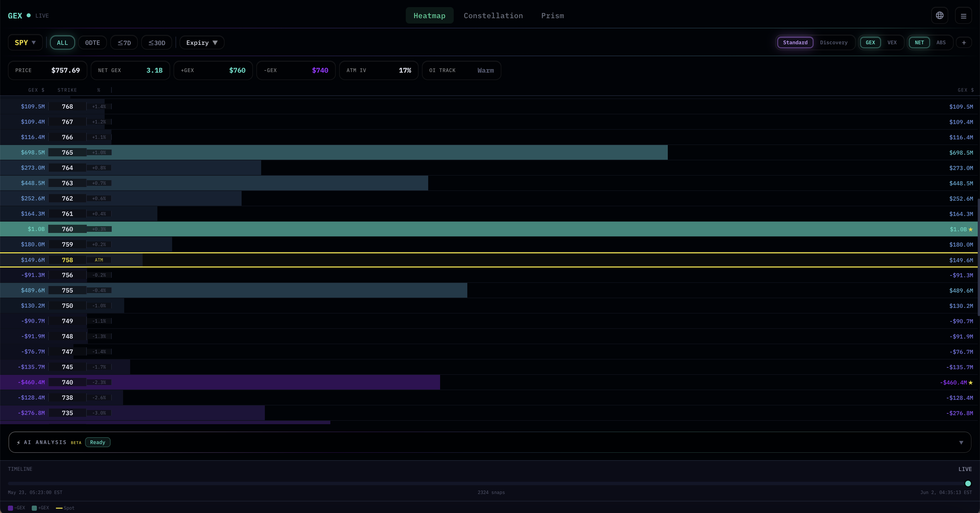
Task: Filter by 0DTE expirations
Action: point(92,43)
